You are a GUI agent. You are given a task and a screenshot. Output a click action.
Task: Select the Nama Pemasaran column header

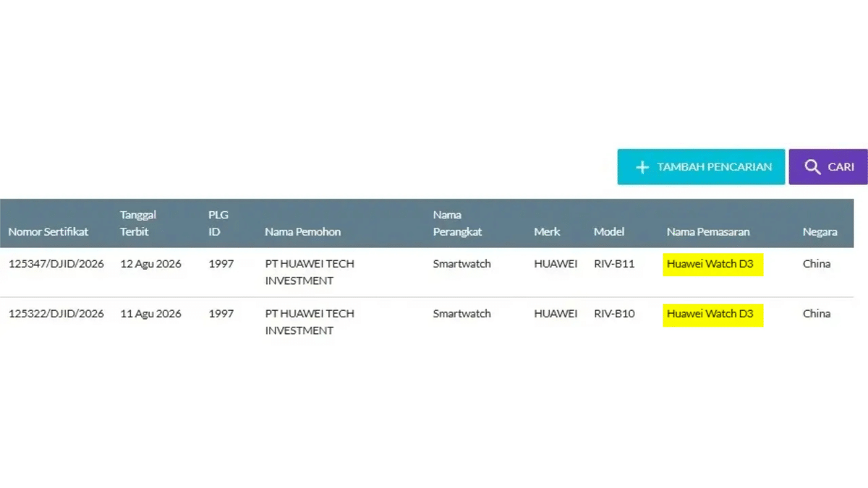click(x=708, y=232)
